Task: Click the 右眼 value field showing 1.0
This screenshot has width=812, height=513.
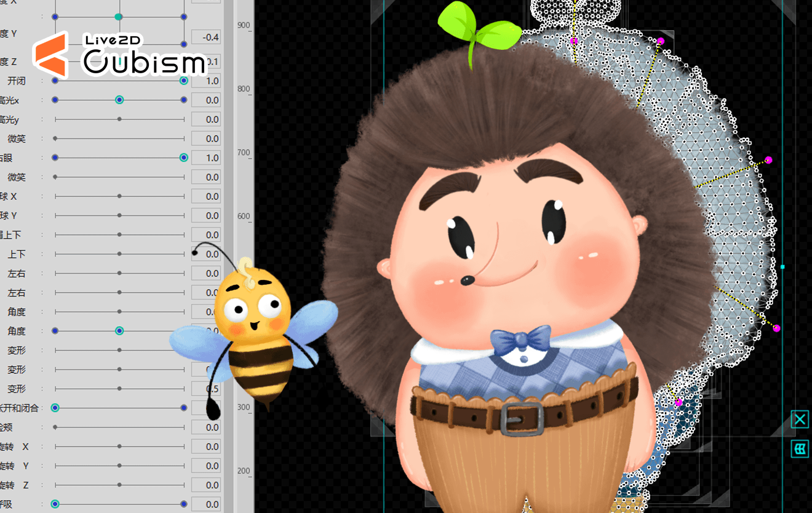Action: [205, 158]
